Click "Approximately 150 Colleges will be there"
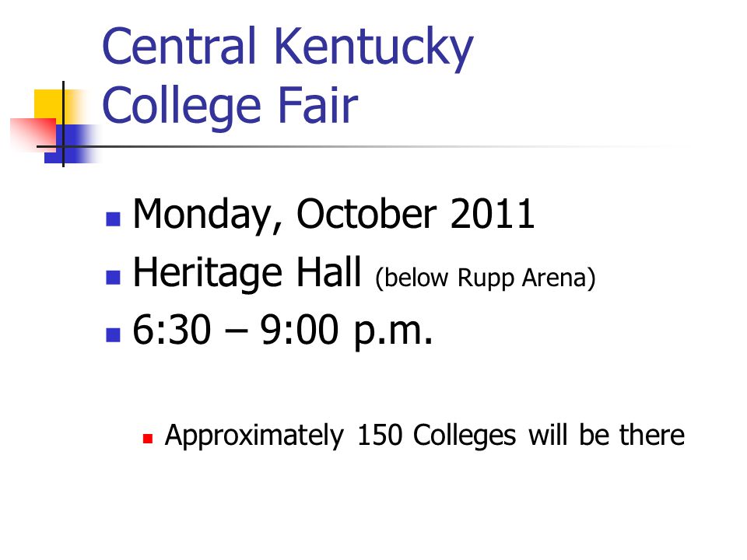The width and height of the screenshot is (747, 560). [x=425, y=436]
